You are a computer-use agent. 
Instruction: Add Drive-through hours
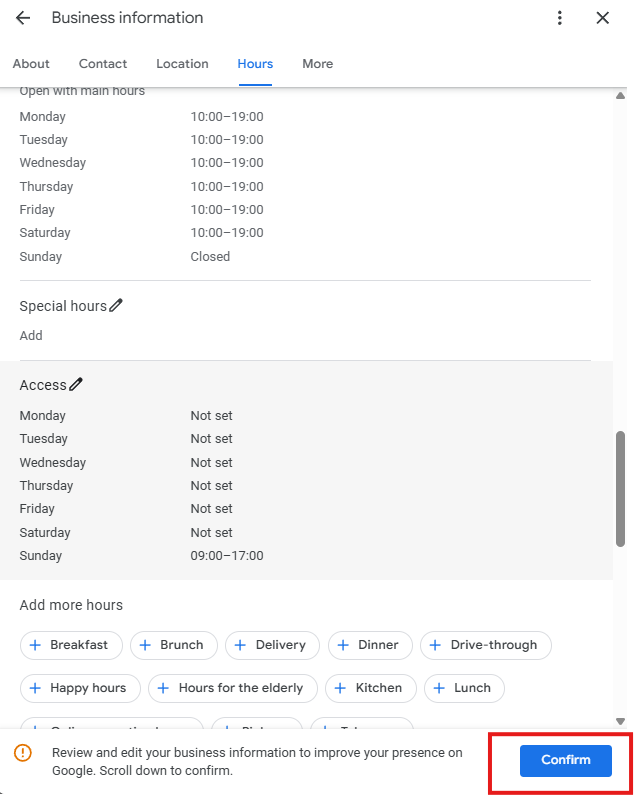coord(486,645)
